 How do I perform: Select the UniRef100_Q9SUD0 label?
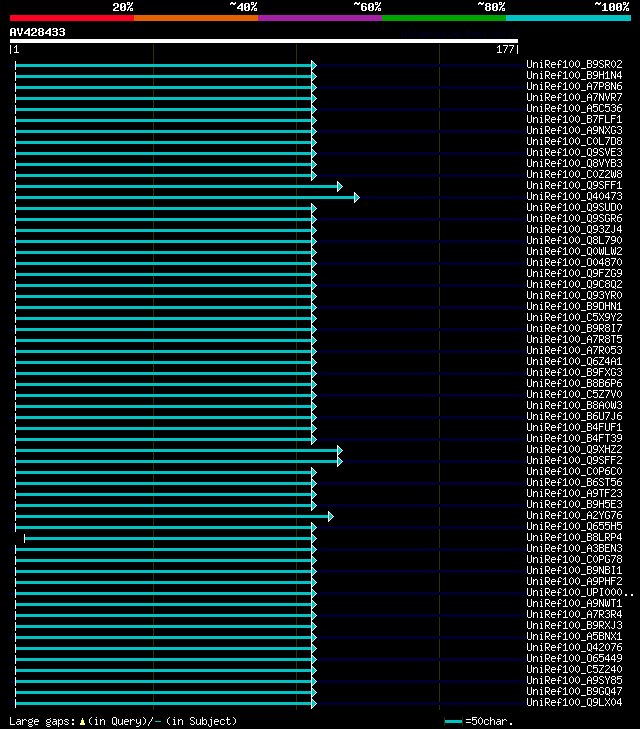(x=574, y=207)
